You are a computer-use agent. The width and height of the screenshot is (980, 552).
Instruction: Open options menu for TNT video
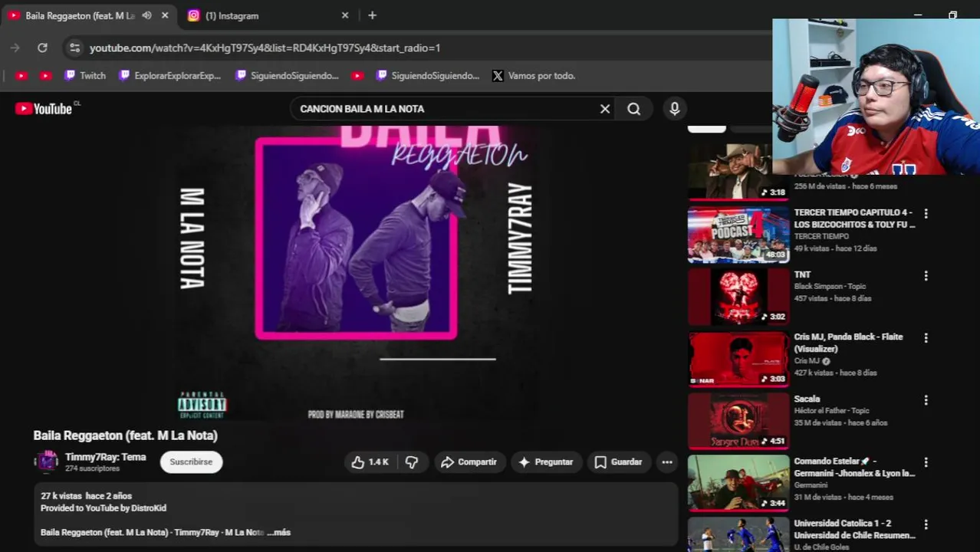(x=926, y=276)
